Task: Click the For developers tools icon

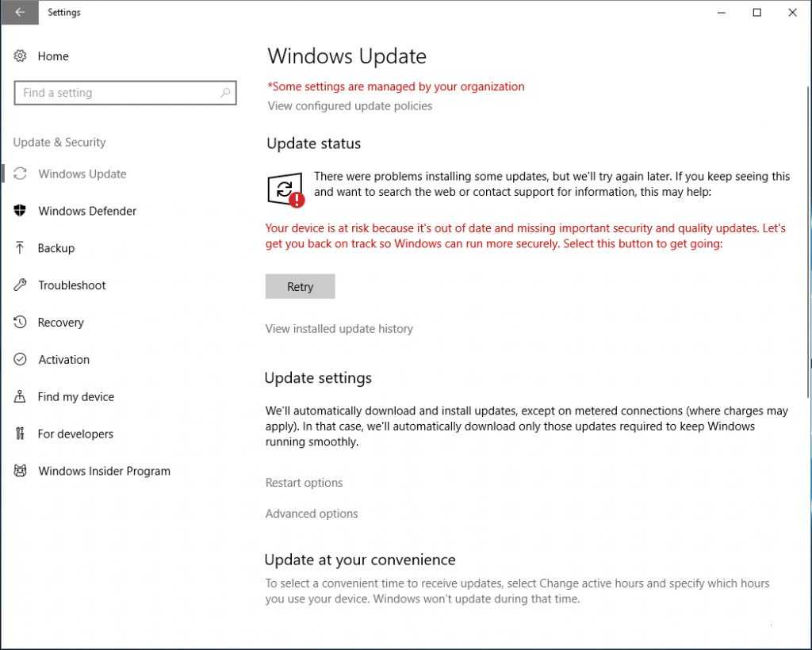Action: point(21,434)
